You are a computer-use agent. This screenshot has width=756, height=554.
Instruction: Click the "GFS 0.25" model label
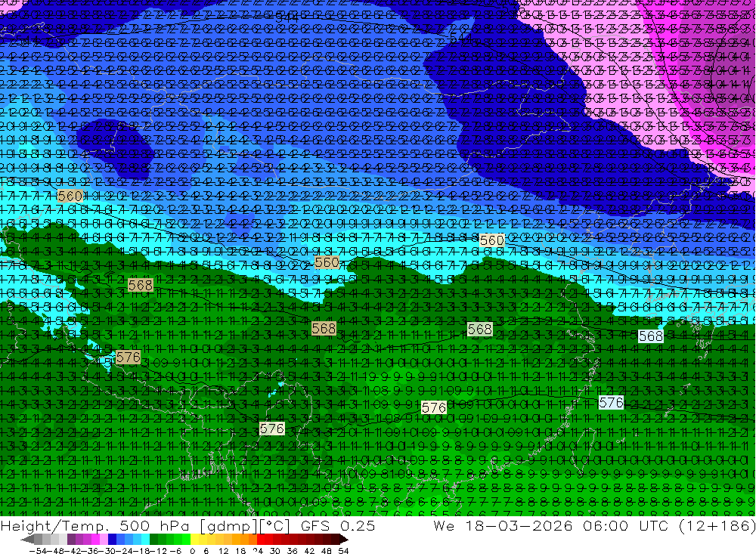coord(337,525)
